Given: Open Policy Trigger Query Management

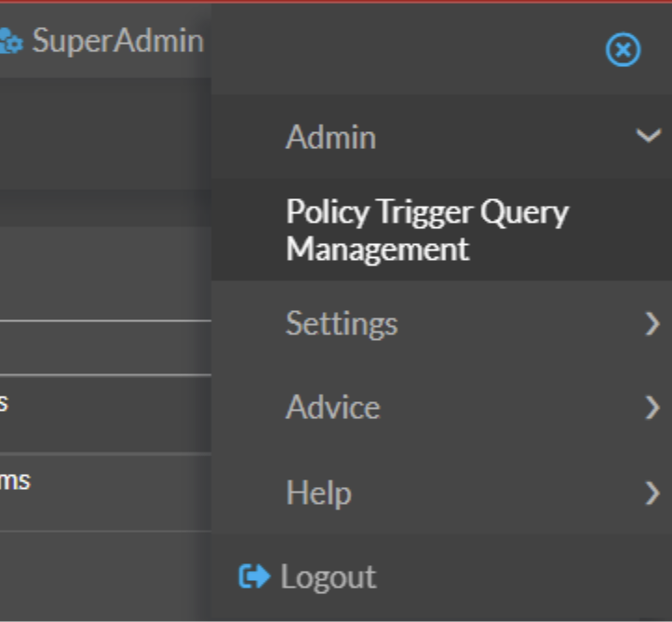Looking at the screenshot, I should pyautogui.click(x=426, y=230).
